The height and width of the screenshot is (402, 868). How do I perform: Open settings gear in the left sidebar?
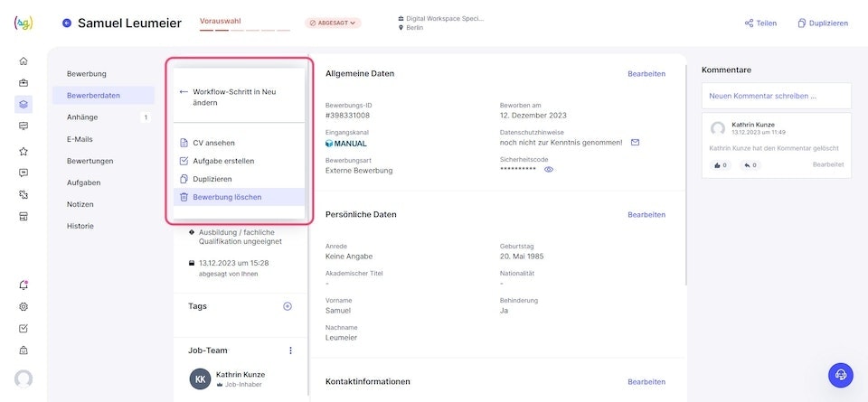(x=24, y=306)
